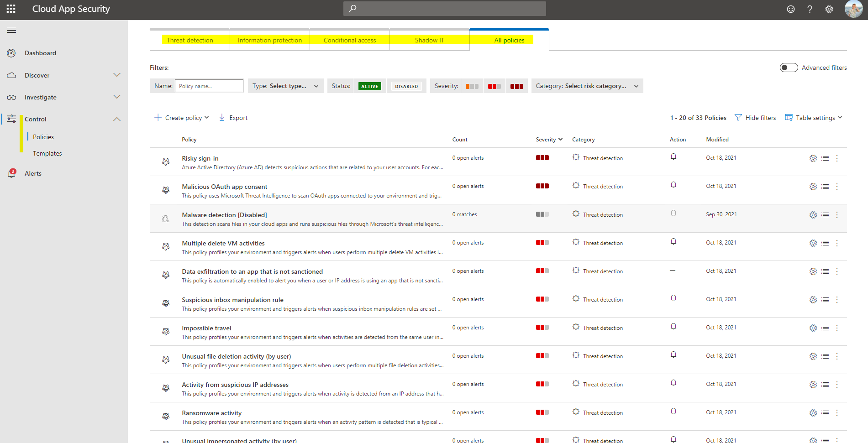
Task: Click policy type icon for Suspicious inbox manipulation rule
Action: tap(166, 303)
